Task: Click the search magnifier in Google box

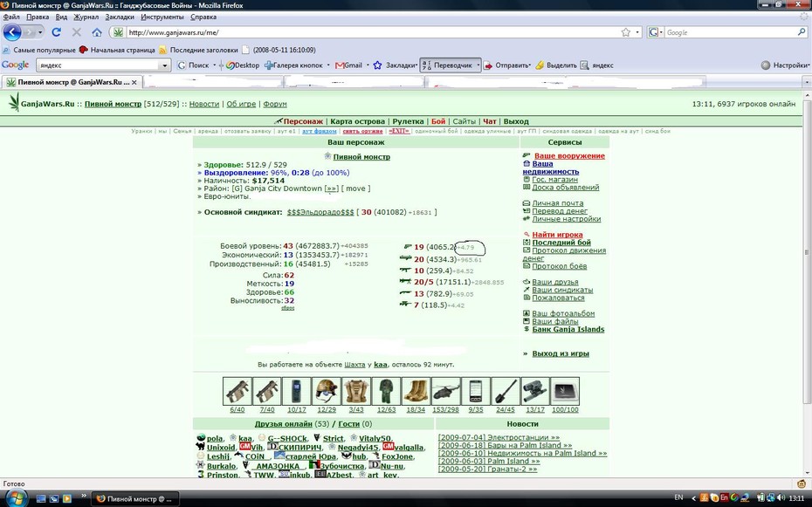Action: [802, 32]
